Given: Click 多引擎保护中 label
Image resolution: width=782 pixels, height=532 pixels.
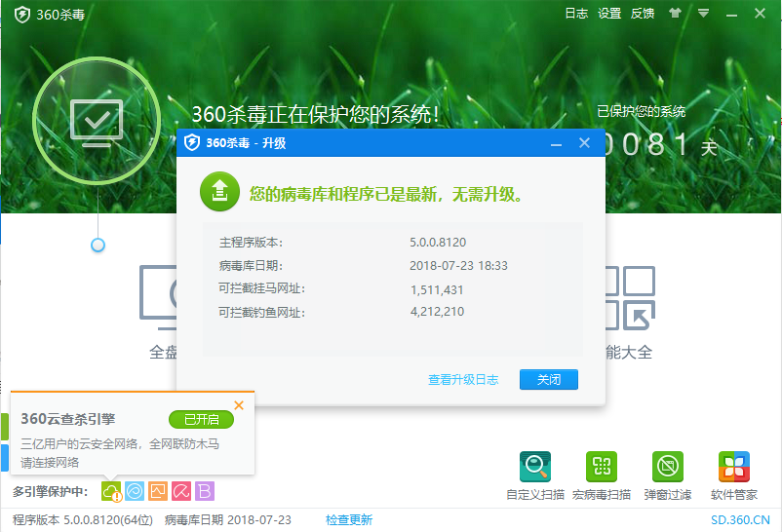Looking at the screenshot, I should (51, 492).
